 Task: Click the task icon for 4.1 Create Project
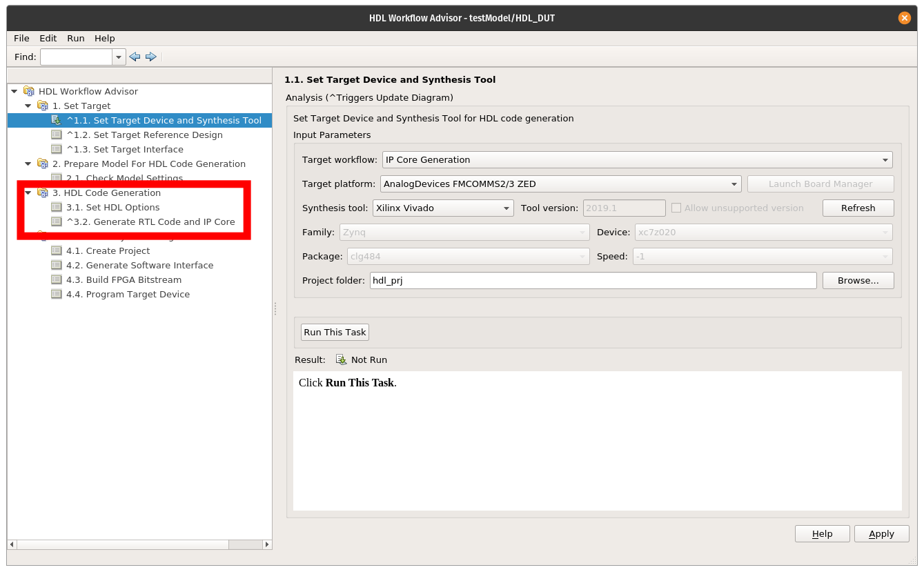[x=57, y=250]
